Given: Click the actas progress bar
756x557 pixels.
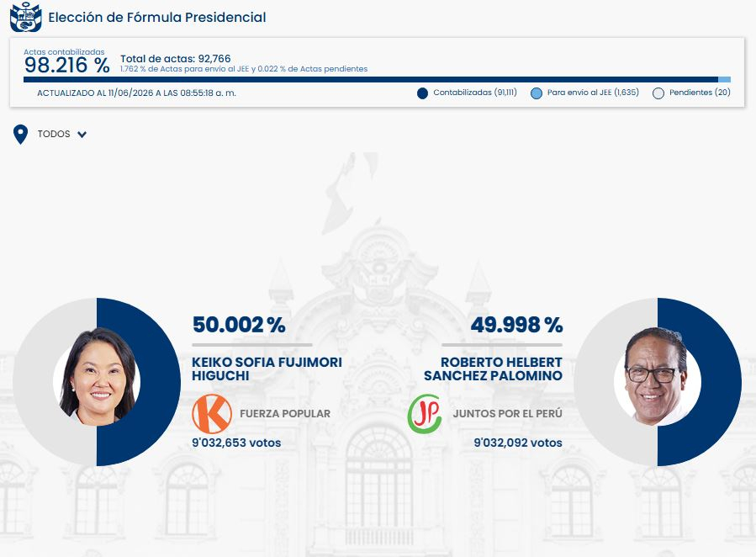Looking at the screenshot, I should pyautogui.click(x=377, y=80).
